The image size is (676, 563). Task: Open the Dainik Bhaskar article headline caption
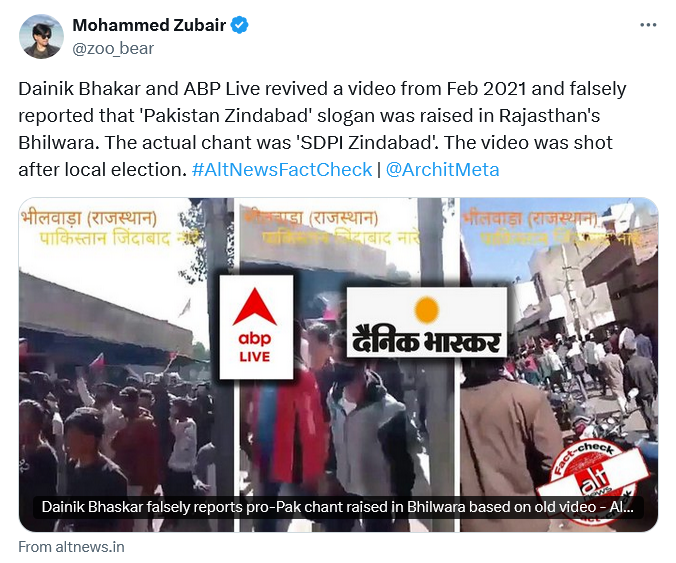click(338, 507)
